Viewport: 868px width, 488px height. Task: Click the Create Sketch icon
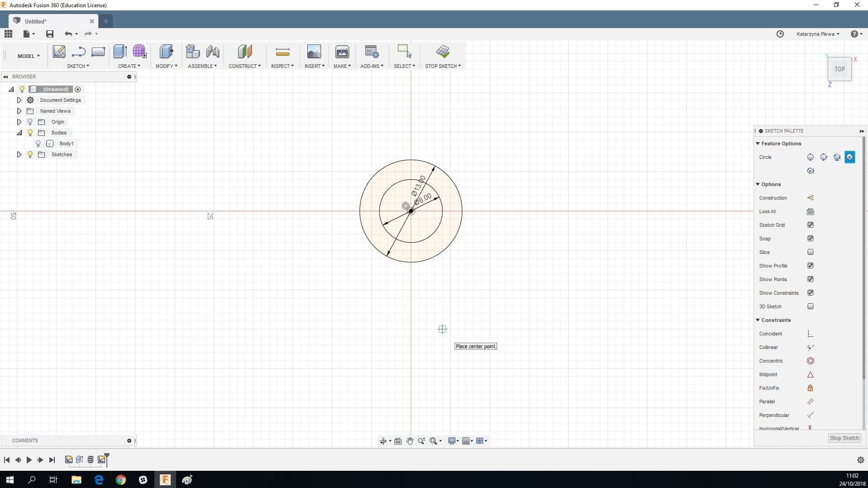[59, 51]
